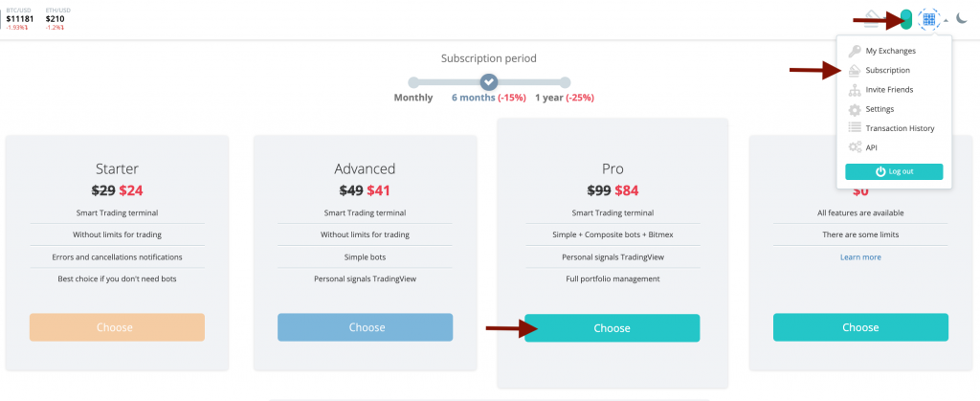Choose the Advanced plan

click(366, 327)
